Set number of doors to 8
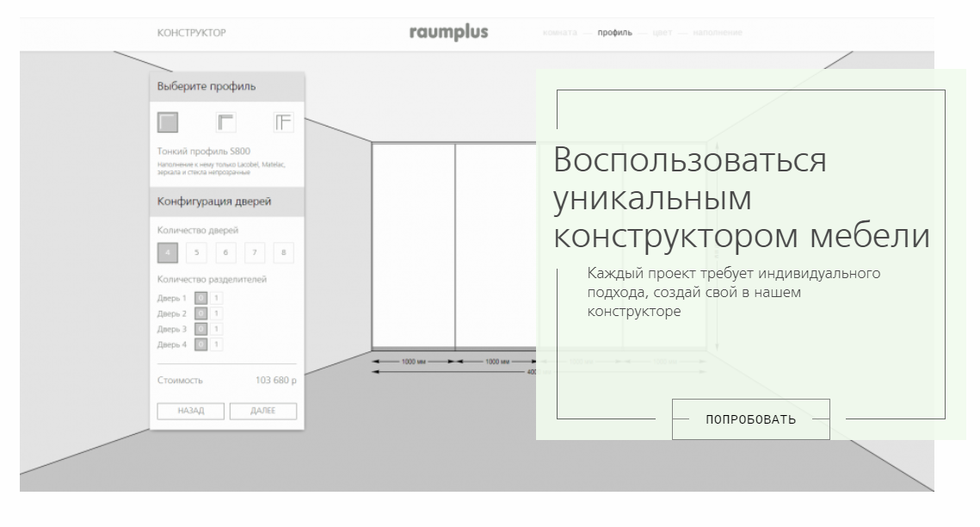Viewport: 980px width, 527px height. click(x=283, y=252)
